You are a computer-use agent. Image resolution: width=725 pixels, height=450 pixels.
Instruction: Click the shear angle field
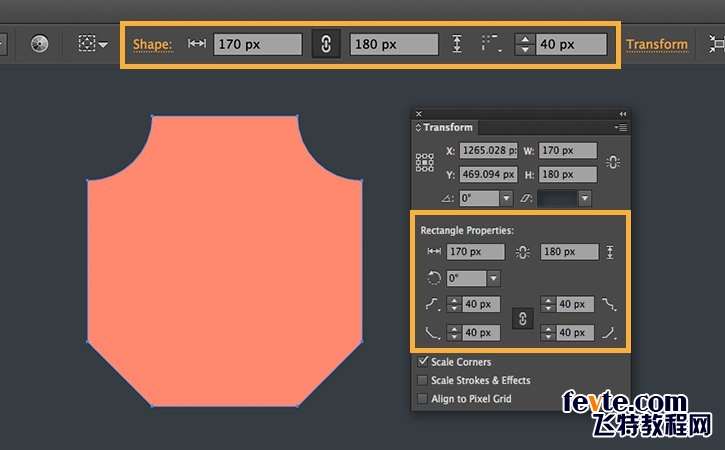[557, 198]
